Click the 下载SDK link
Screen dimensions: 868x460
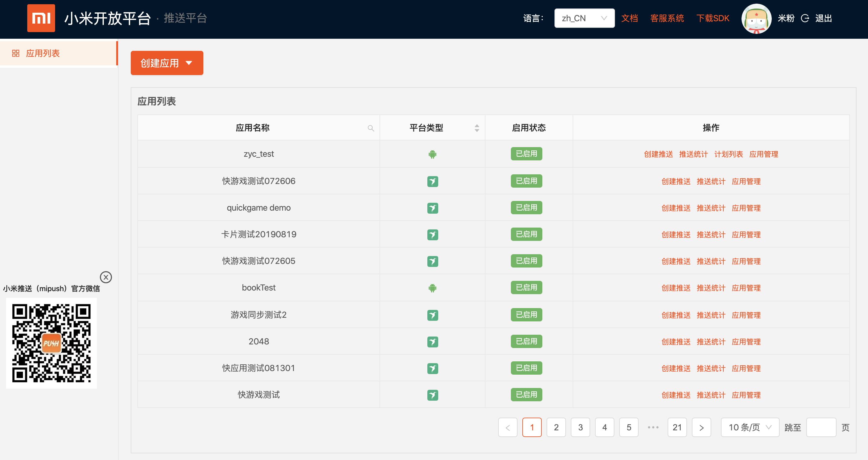pyautogui.click(x=713, y=18)
